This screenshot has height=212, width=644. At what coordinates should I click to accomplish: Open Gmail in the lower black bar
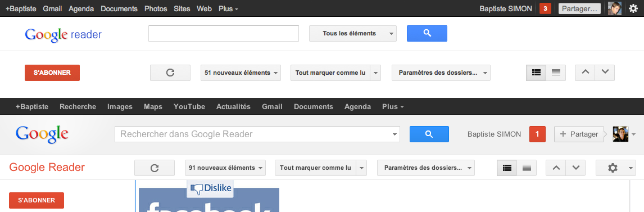[x=273, y=106]
